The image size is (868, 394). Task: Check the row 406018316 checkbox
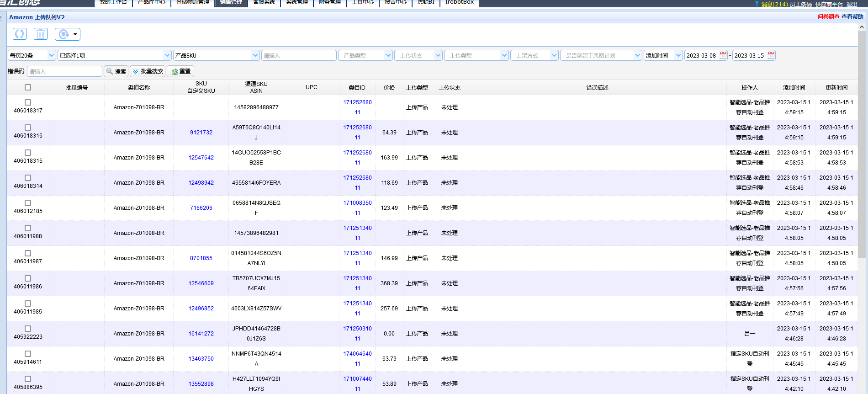[28, 128]
